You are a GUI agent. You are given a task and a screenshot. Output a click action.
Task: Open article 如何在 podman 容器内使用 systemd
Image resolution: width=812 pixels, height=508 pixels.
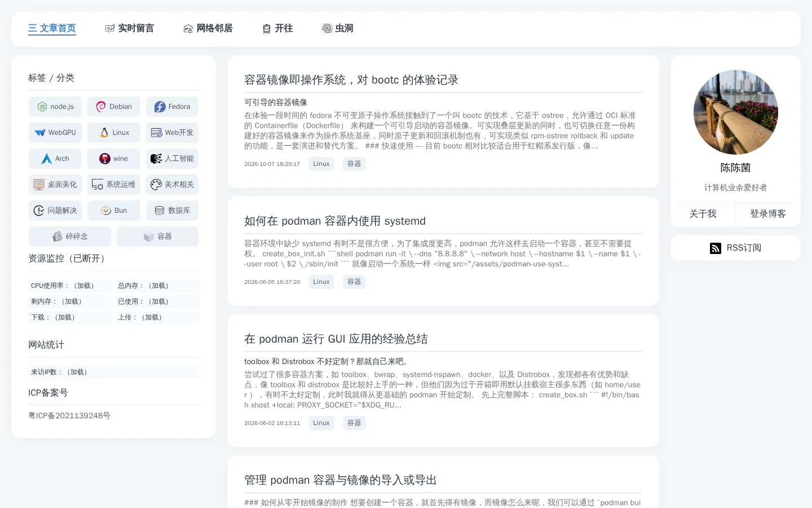coord(335,221)
